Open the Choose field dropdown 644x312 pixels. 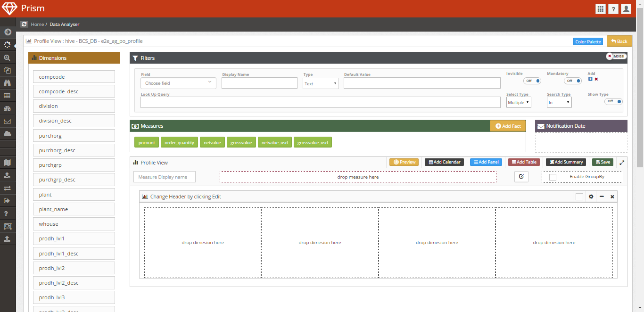pyautogui.click(x=178, y=83)
